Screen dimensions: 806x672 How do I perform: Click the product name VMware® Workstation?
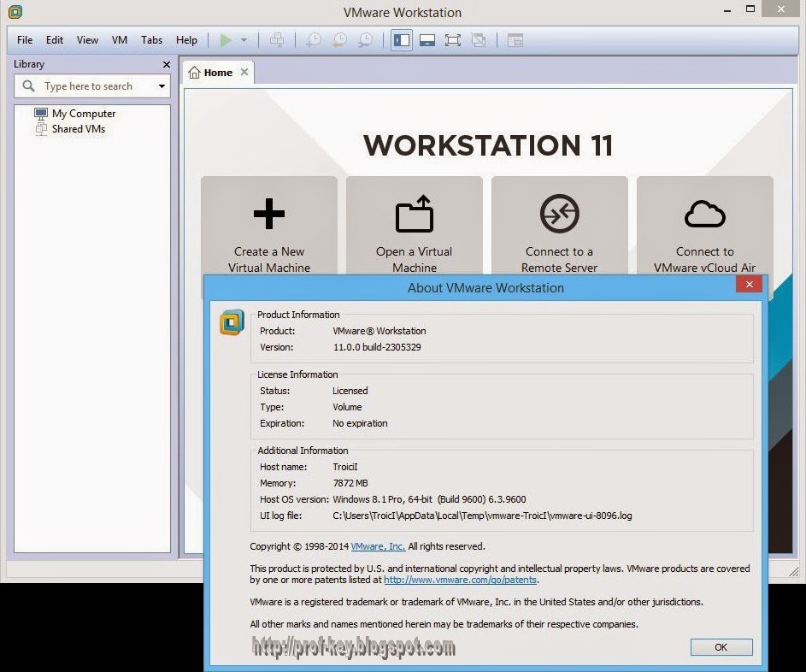click(379, 331)
